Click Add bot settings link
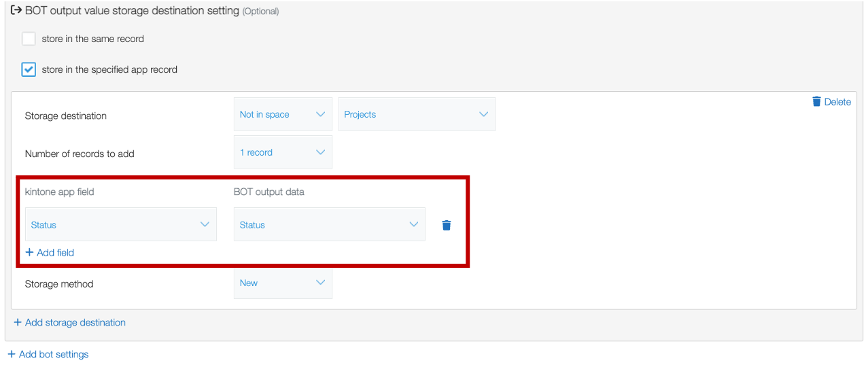Screen dimensions: 868x365 point(54,354)
